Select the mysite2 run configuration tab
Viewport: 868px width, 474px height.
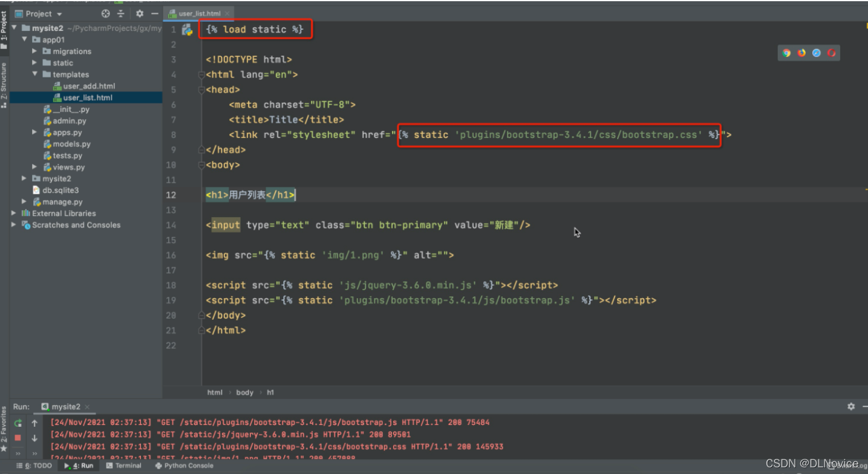coord(65,407)
